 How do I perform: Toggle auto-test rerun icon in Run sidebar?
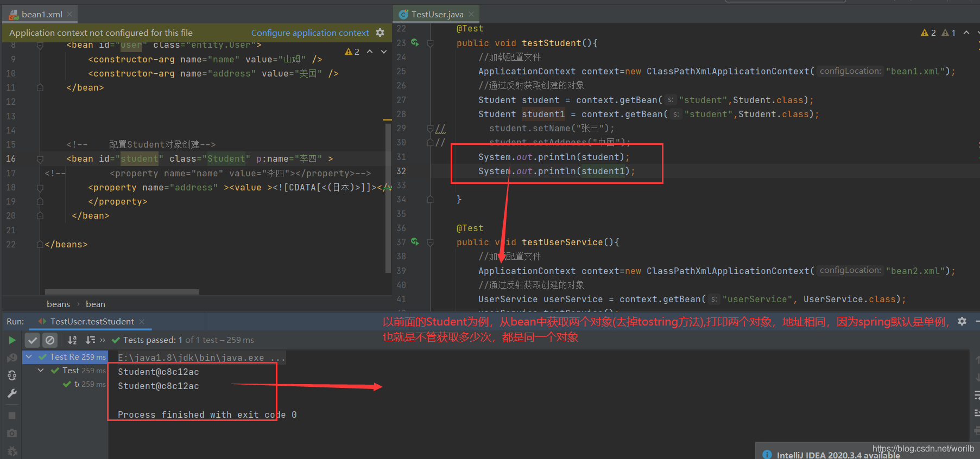[12, 375]
